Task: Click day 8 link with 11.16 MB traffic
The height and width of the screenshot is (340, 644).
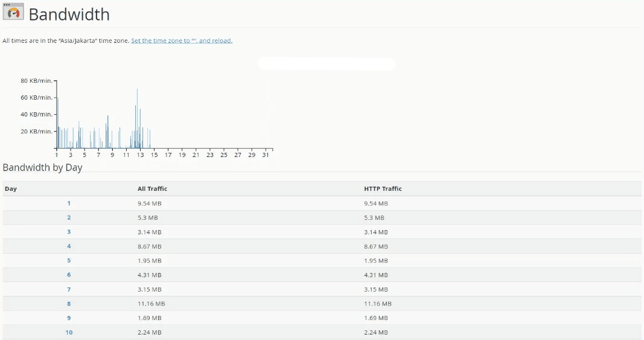Action: [x=69, y=304]
